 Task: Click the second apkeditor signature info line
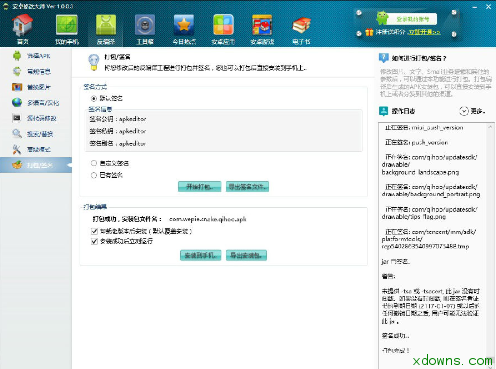tap(118, 131)
